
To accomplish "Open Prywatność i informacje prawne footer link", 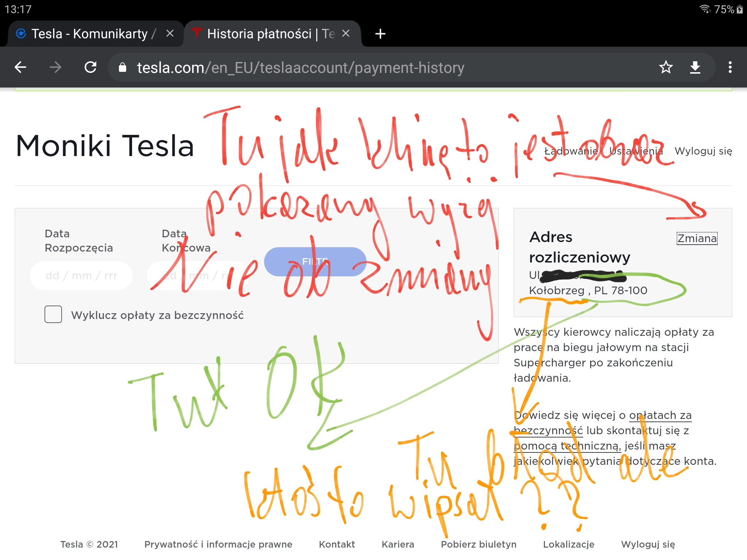I will pos(218,544).
